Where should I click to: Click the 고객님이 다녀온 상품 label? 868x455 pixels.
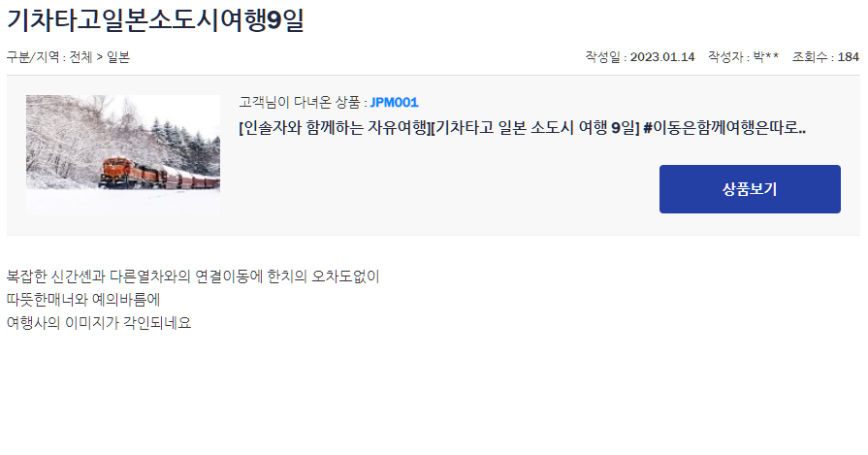pos(300,103)
